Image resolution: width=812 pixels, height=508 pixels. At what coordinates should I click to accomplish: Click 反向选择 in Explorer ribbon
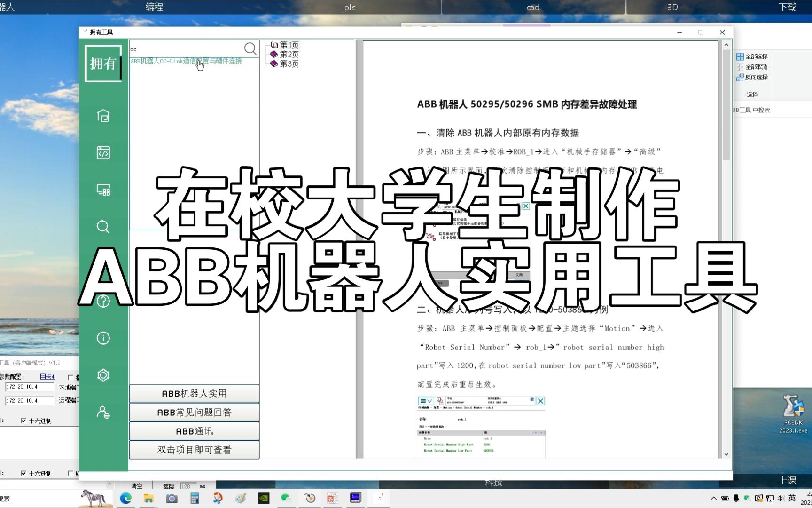coord(752,77)
